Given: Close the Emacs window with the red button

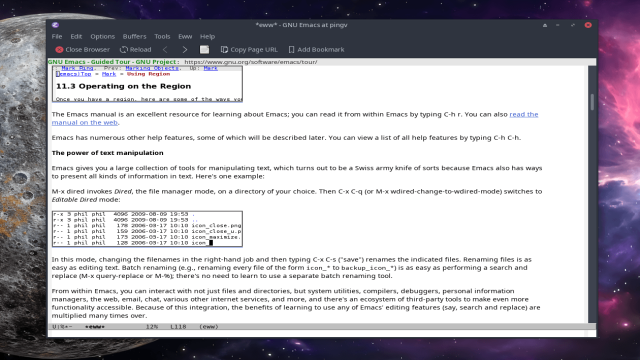Looking at the screenshot, I should 588,25.
